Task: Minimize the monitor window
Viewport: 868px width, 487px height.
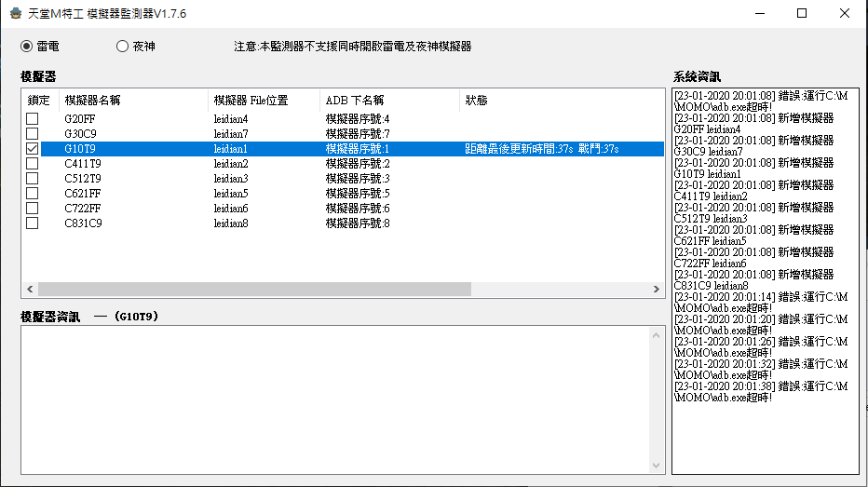Action: 759,13
